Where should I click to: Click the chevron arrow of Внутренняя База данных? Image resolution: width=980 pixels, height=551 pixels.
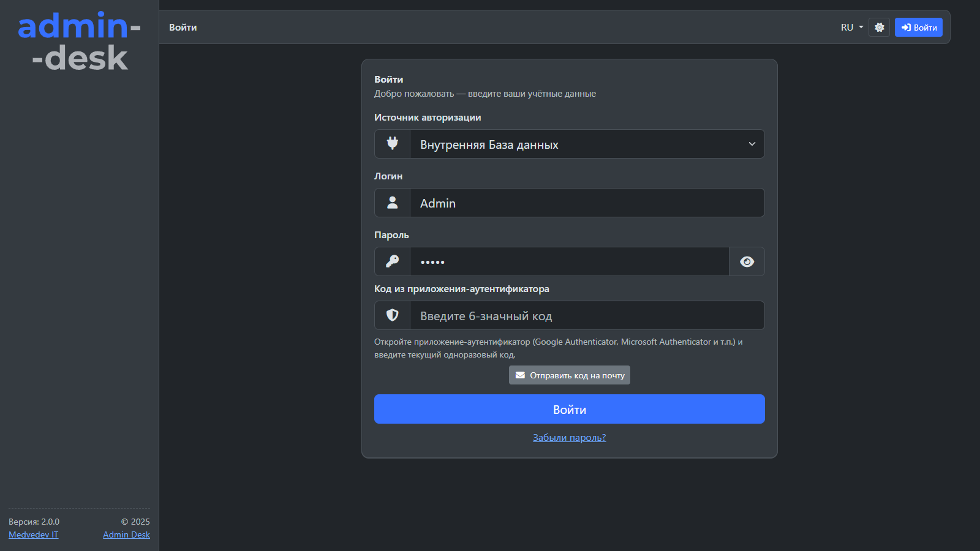tap(752, 144)
